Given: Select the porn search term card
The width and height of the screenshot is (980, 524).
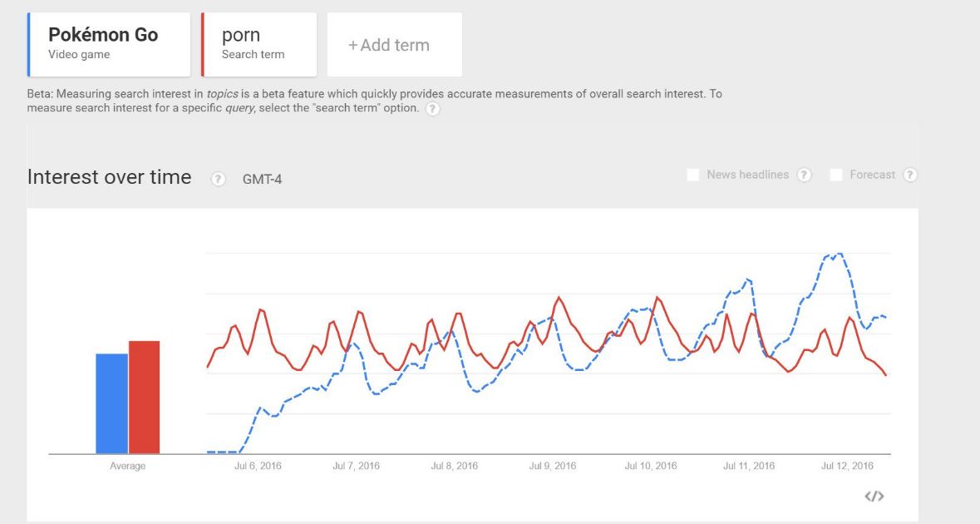Looking at the screenshot, I should [x=259, y=44].
